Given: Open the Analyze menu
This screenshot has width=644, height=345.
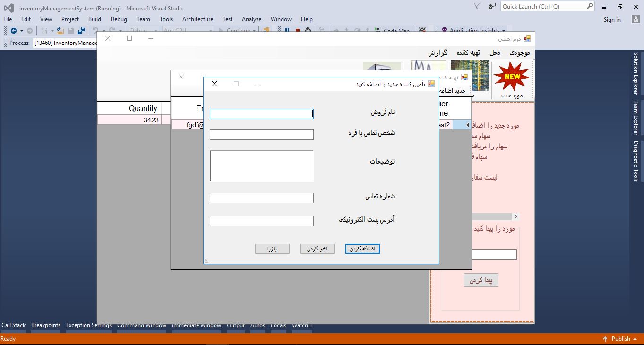Looking at the screenshot, I should 251,19.
